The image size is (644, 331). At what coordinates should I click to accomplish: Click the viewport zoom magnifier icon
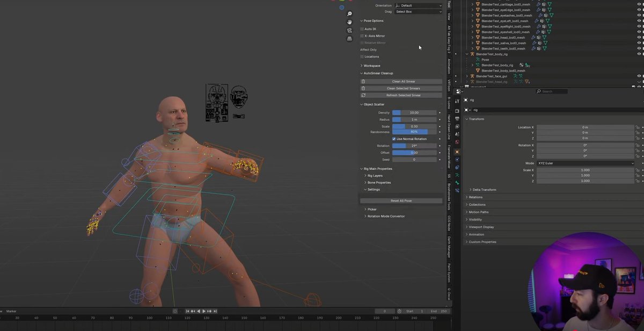point(349,14)
